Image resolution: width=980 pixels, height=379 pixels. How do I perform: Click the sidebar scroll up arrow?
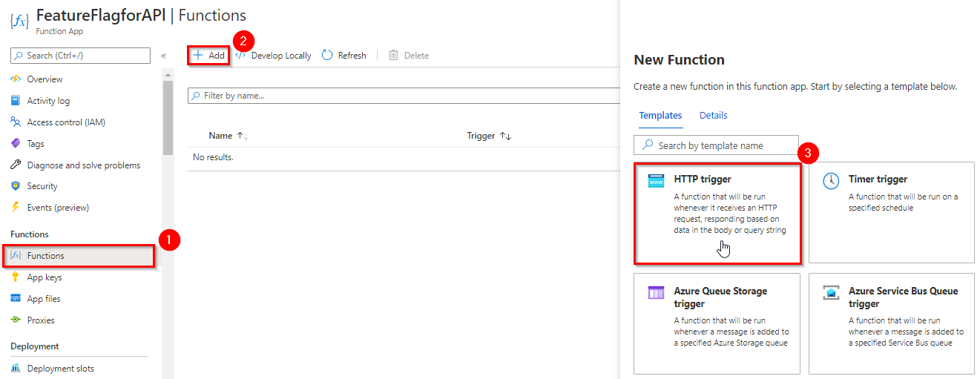pos(168,75)
